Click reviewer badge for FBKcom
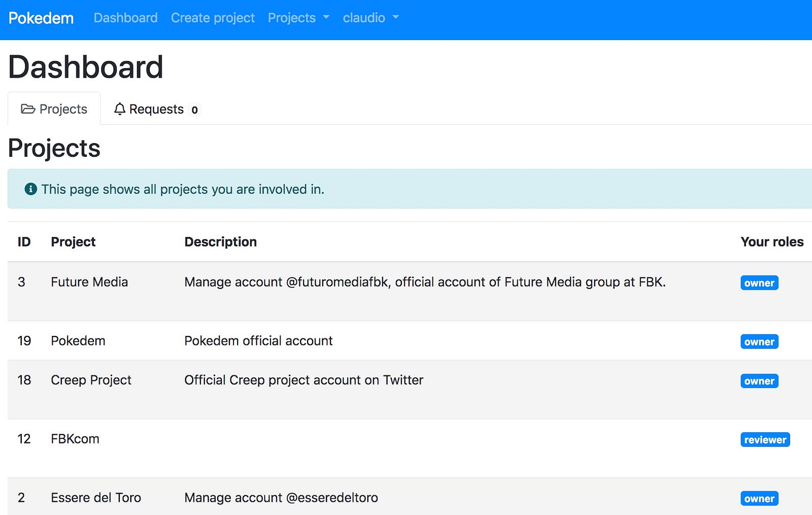Image resolution: width=812 pixels, height=515 pixels. pos(765,440)
